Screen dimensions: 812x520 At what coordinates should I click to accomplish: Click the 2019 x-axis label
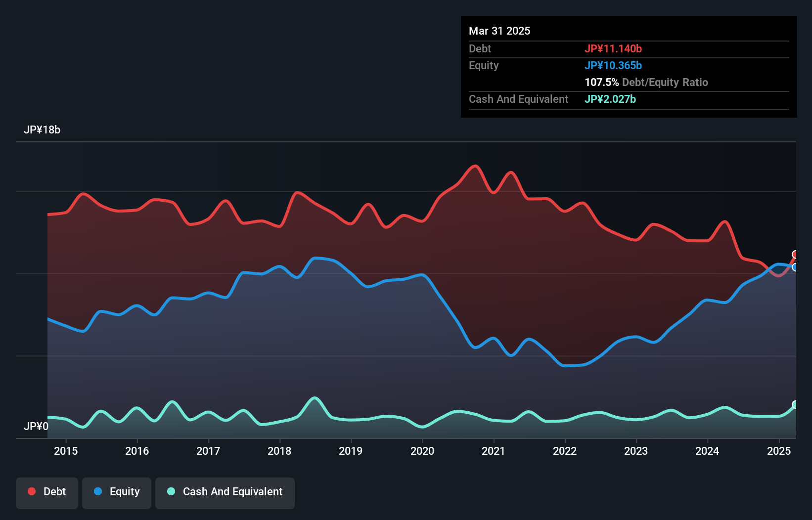pyautogui.click(x=351, y=451)
